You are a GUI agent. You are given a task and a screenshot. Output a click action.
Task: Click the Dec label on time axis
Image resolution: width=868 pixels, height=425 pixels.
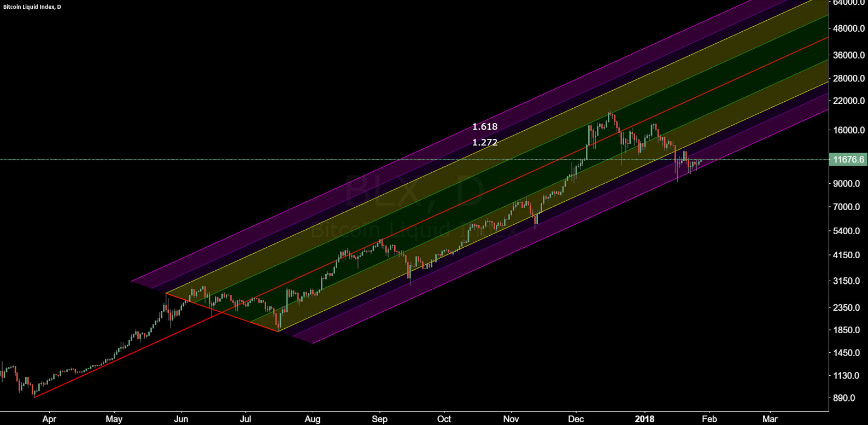pyautogui.click(x=576, y=420)
